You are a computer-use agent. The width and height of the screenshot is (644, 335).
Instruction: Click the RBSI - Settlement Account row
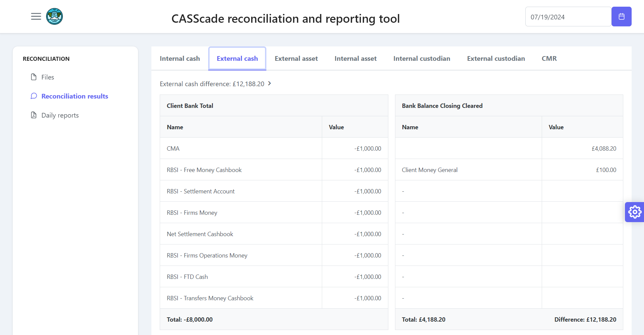pyautogui.click(x=201, y=191)
